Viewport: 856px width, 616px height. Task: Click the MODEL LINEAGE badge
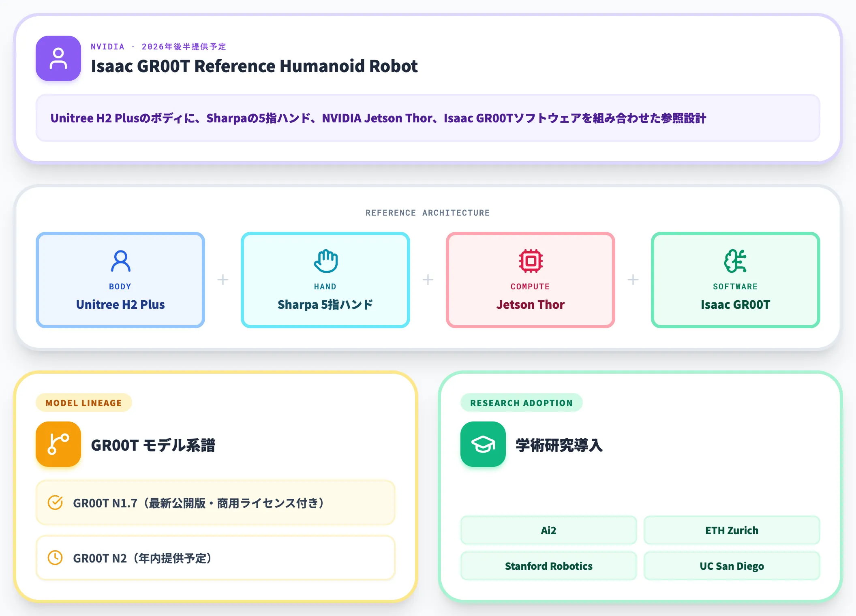[x=84, y=403]
